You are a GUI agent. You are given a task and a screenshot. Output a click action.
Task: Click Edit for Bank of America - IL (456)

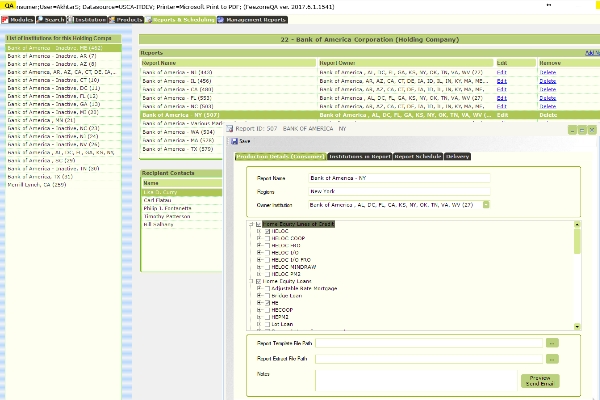click(502, 81)
